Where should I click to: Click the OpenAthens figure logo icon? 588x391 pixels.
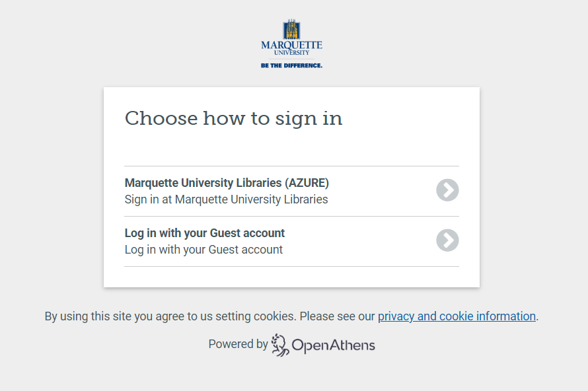(x=280, y=345)
